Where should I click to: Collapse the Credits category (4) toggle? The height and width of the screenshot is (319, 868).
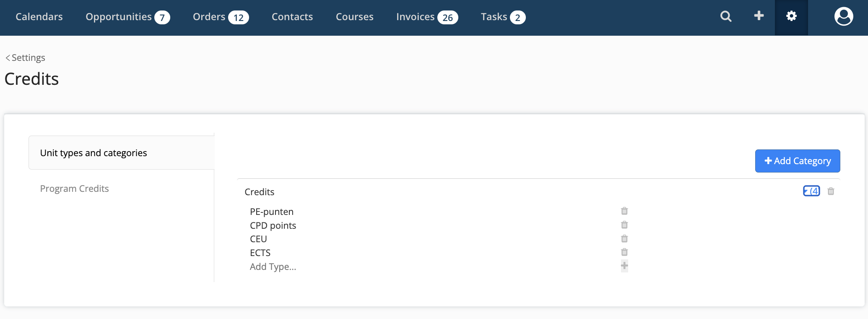click(x=811, y=191)
